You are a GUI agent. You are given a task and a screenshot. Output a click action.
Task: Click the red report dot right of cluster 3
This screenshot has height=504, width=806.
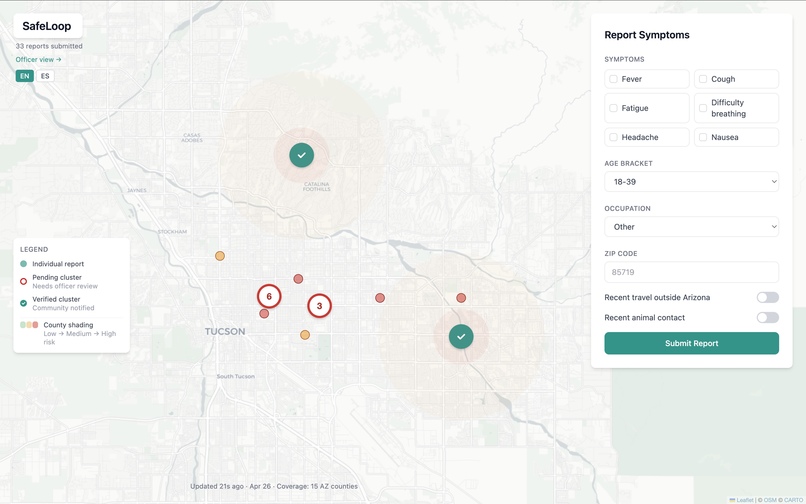[380, 298]
